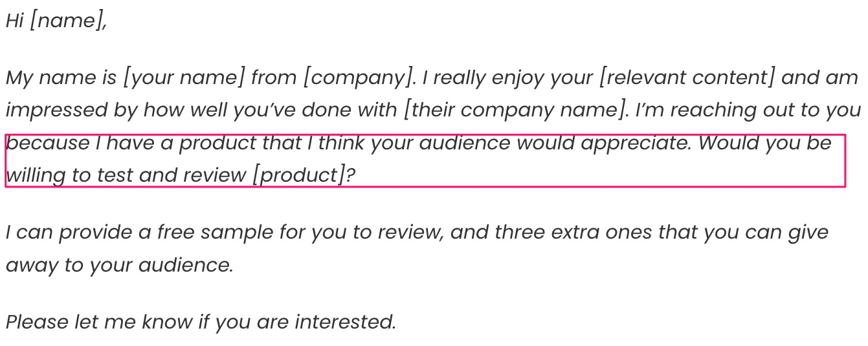Click the phrase "away to your audience."
The height and width of the screenshot is (346, 868).
pyautogui.click(x=119, y=265)
